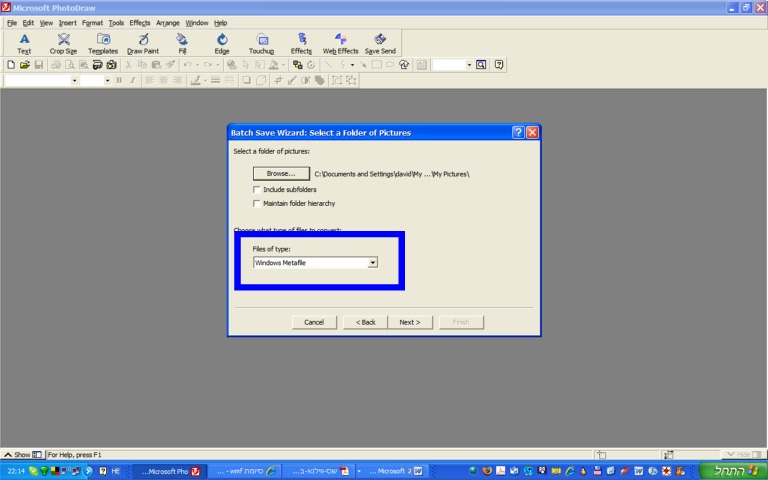Open the Effects visual menu icon
This screenshot has height=480, width=768.
[301, 43]
